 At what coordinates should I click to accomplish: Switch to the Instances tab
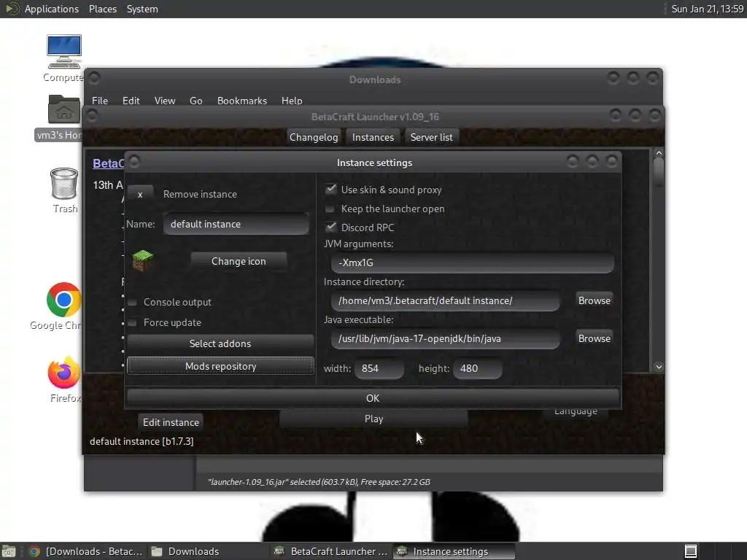click(x=373, y=137)
